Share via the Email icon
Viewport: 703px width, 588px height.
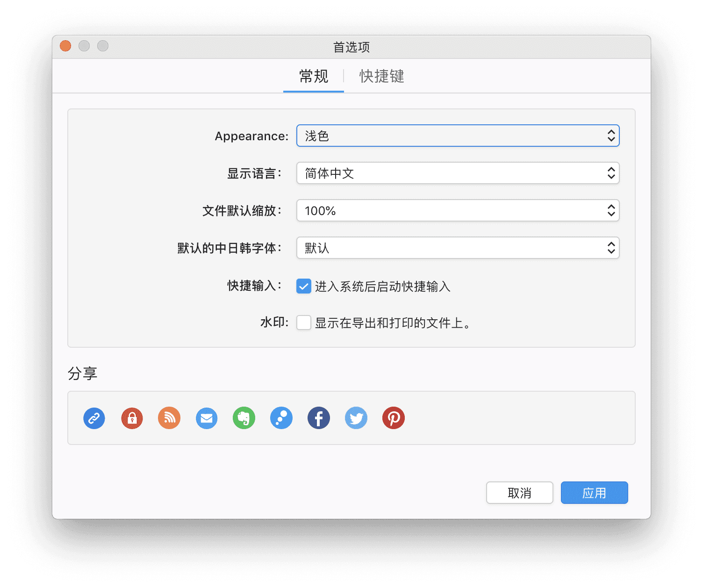(x=206, y=418)
